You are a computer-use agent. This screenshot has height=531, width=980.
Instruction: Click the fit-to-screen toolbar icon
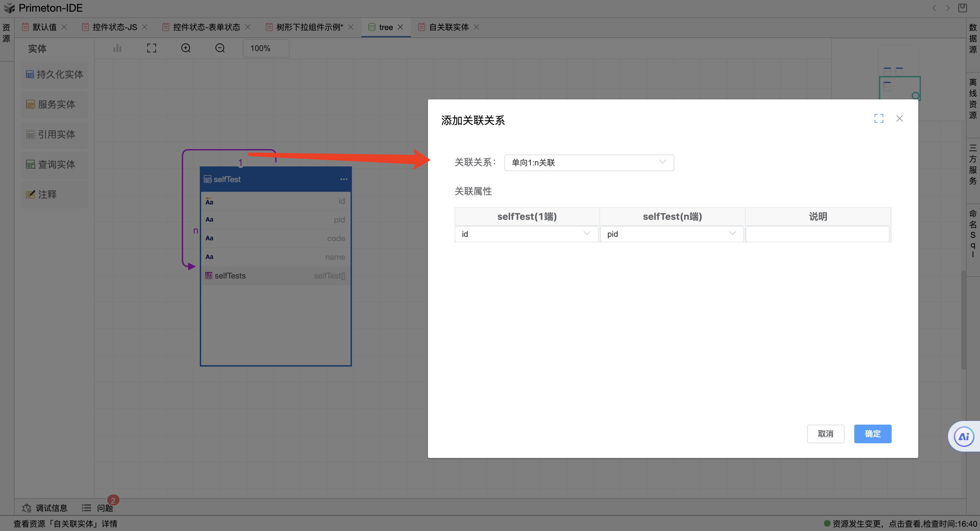coord(151,48)
